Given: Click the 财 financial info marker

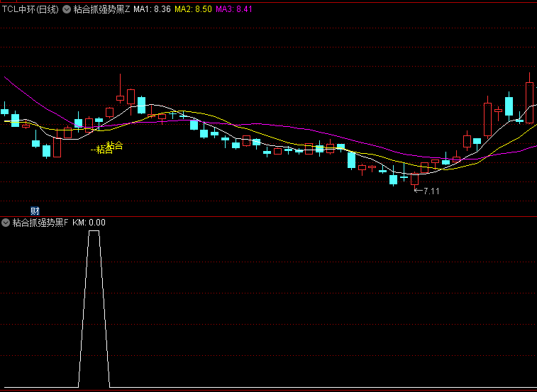Looking at the screenshot, I should pyautogui.click(x=35, y=211).
